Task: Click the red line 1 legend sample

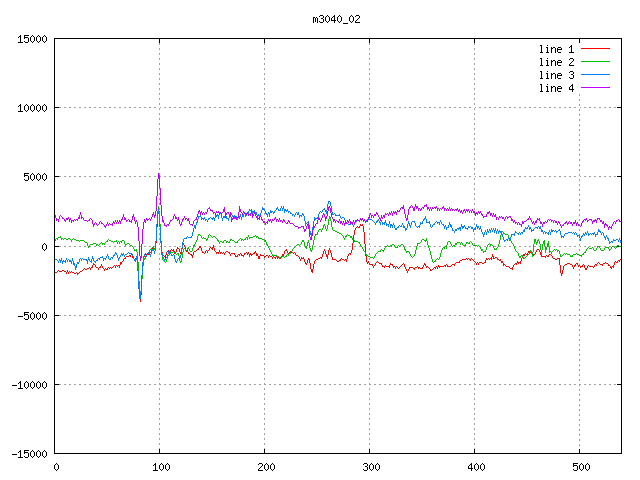Action: tap(595, 49)
